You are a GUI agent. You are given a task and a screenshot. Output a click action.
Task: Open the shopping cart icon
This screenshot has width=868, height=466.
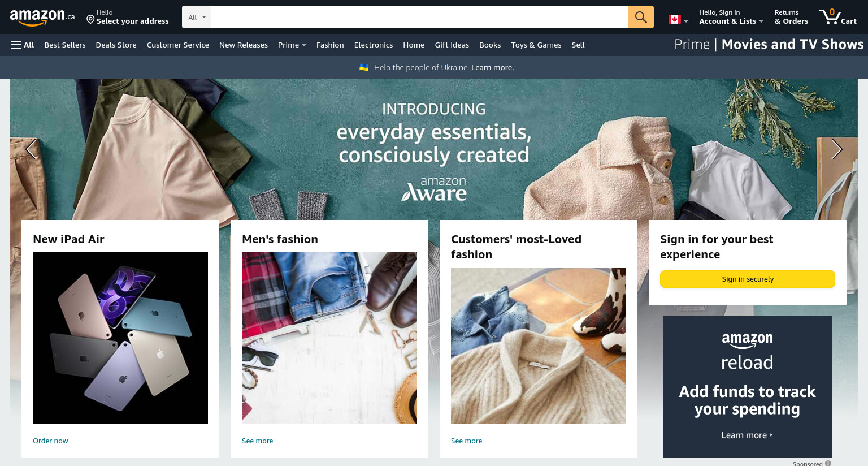click(837, 17)
